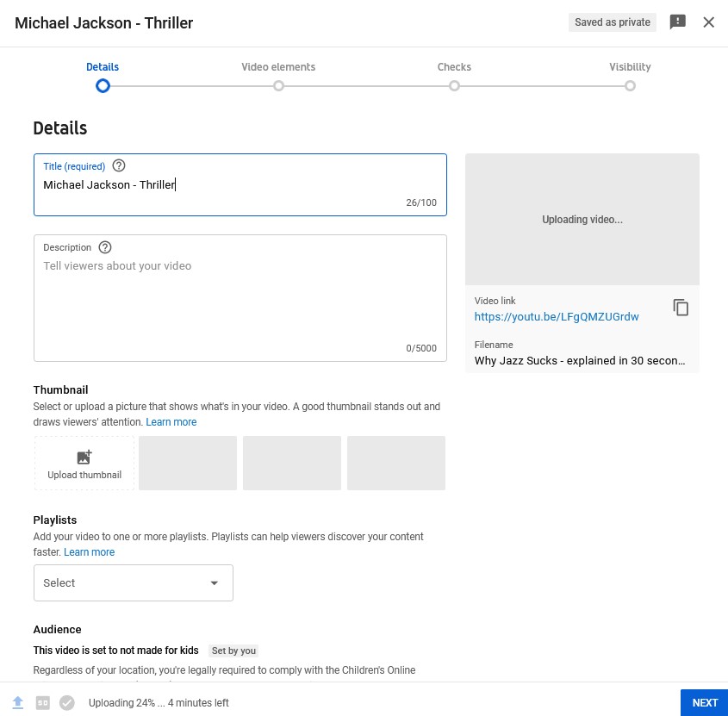Viewport: 728px width, 716px height.
Task: Click the checkmark checks status icon
Action: (x=67, y=702)
